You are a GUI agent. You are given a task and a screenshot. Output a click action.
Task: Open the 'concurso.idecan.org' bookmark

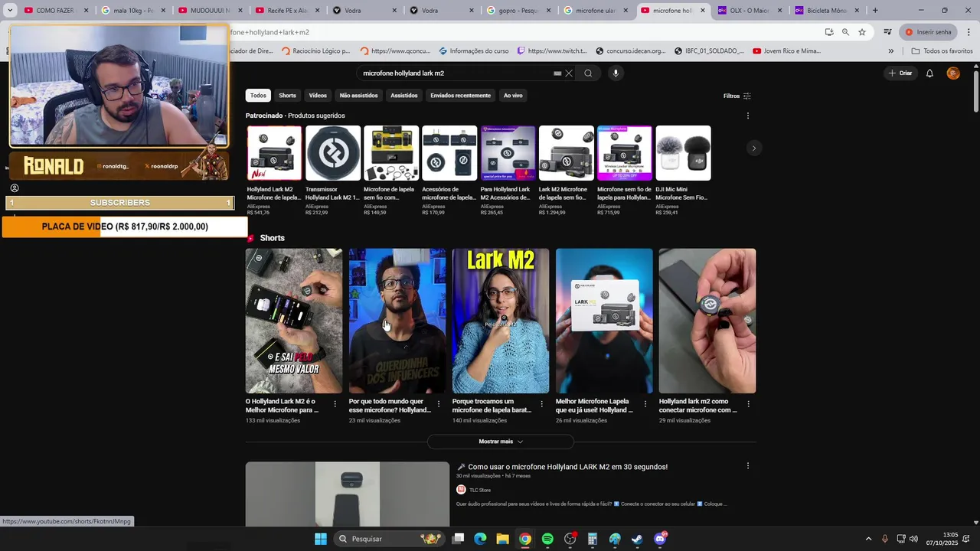click(632, 51)
